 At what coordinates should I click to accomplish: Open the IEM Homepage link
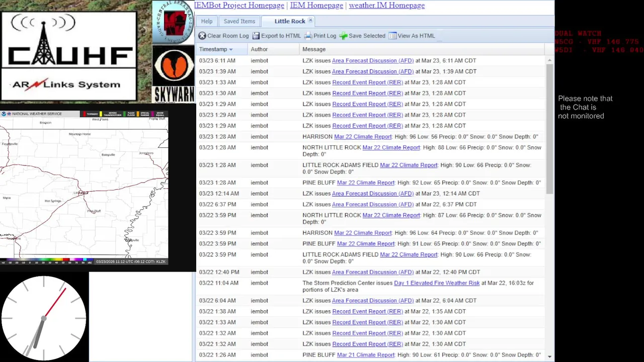316,5
